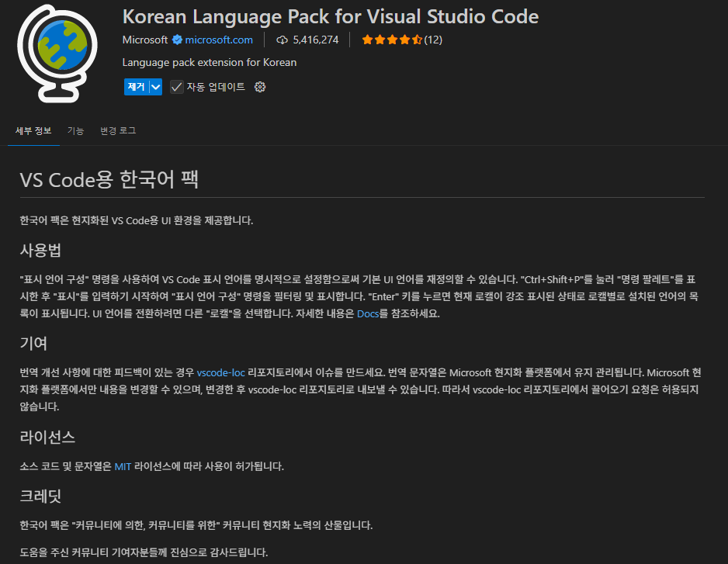This screenshot has width=728, height=564.
Task: Toggle the 자동 업데이트 checkbox
Action: tap(176, 87)
